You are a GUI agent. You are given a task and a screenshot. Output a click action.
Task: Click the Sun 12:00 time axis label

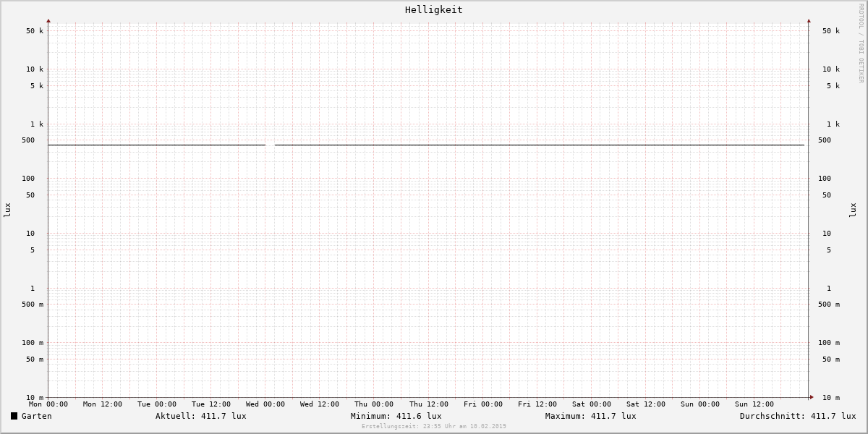click(754, 404)
